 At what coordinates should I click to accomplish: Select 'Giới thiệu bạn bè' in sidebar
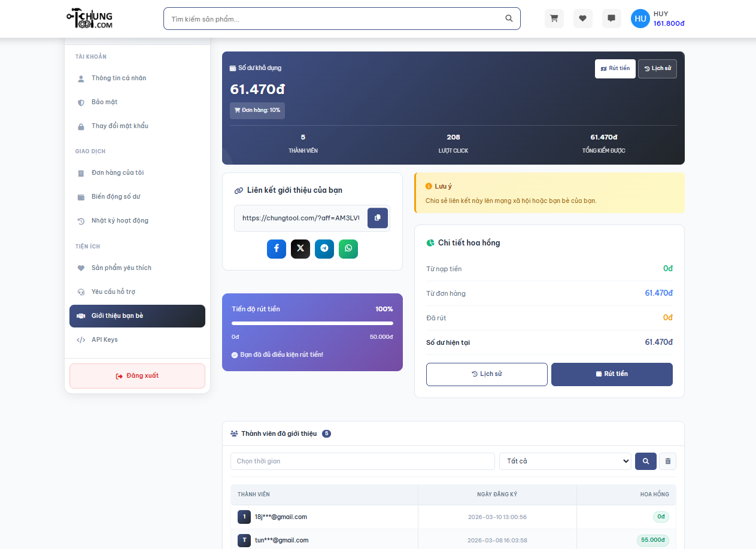[x=137, y=316]
